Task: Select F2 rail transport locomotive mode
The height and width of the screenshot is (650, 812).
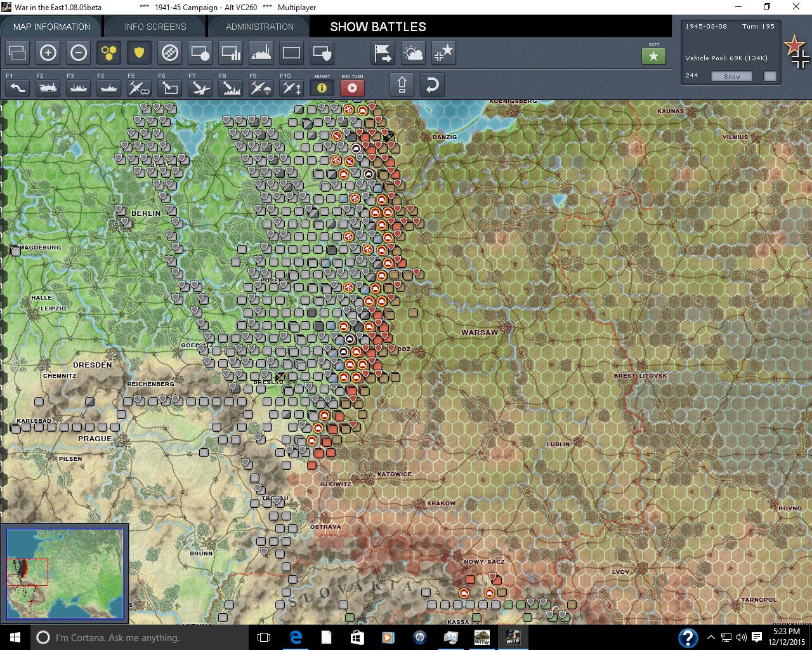Action: tap(48, 88)
